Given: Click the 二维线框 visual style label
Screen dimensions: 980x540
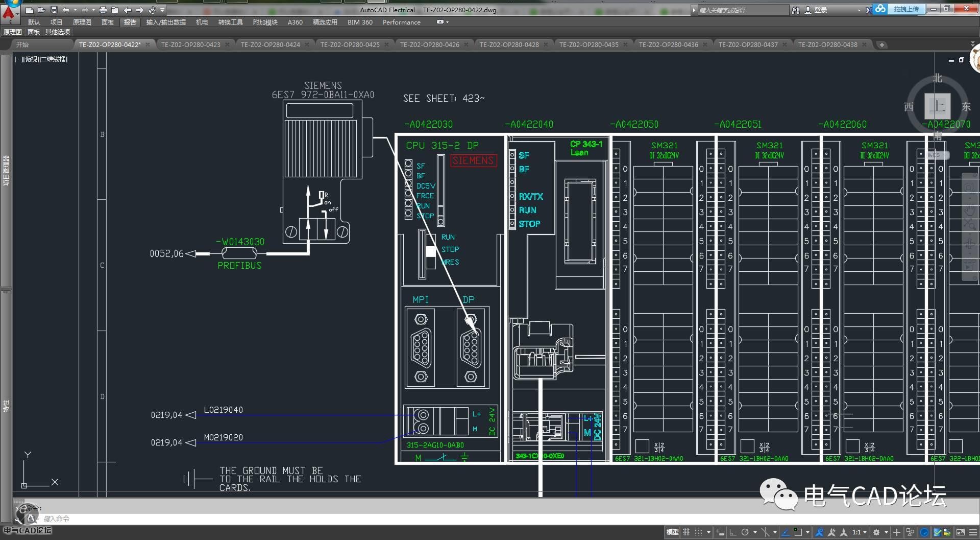Looking at the screenshot, I should [53, 59].
